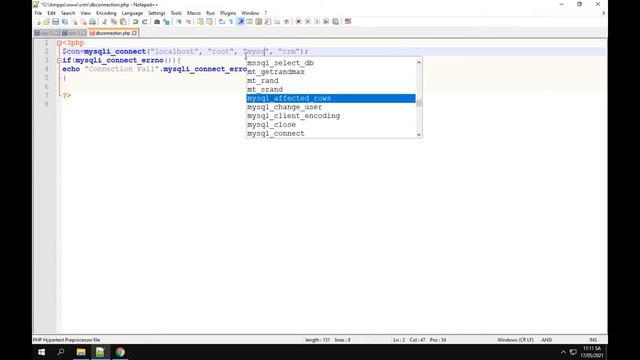Open the Language menu

132,13
